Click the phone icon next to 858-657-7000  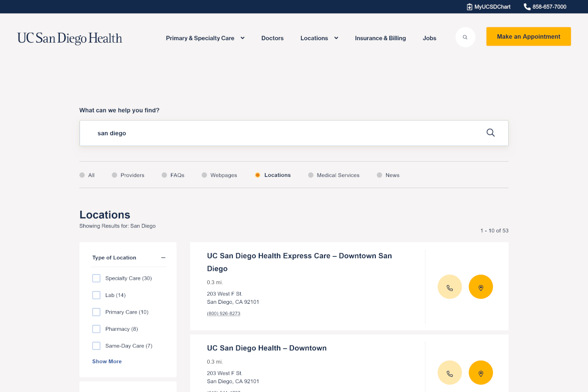526,6
